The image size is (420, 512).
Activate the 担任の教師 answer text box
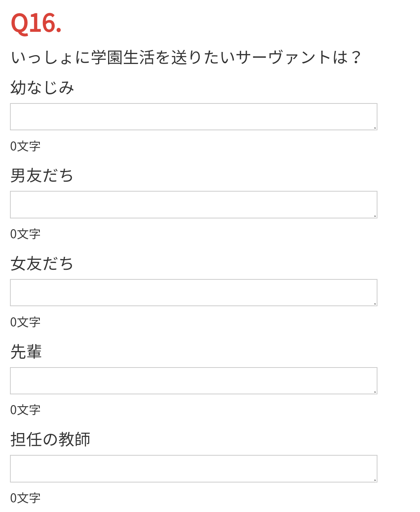click(194, 468)
